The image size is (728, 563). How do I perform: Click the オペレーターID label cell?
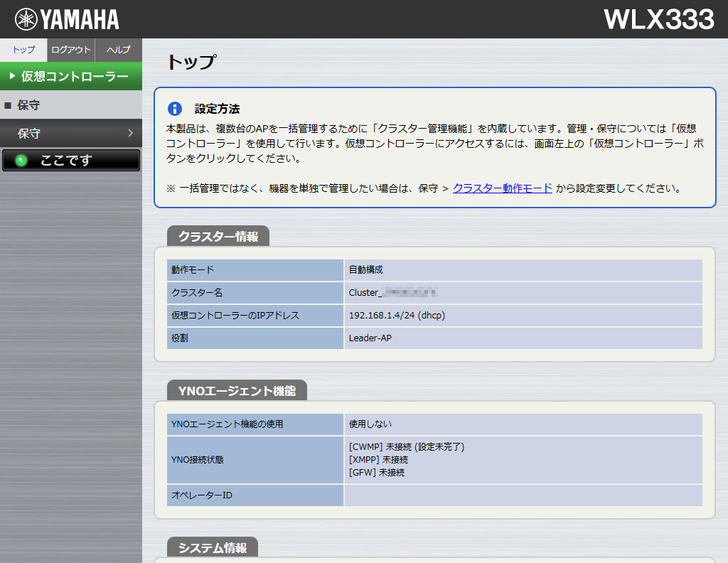click(x=255, y=495)
